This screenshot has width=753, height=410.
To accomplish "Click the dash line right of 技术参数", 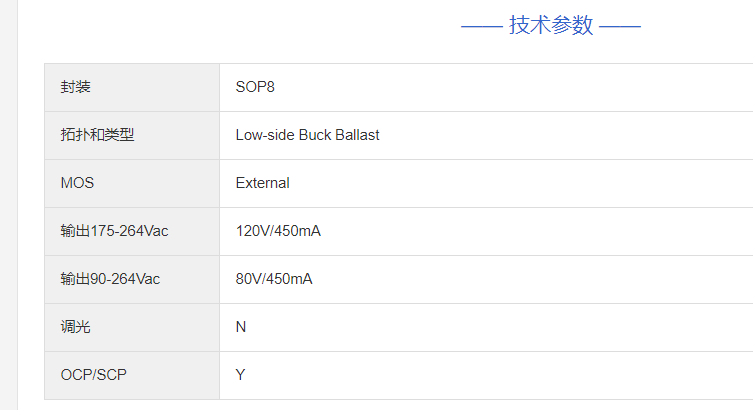I will 620,26.
